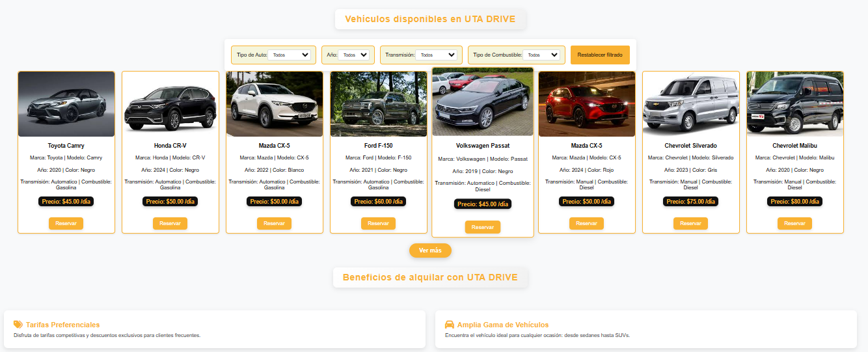Click Reservar on the Chevrolet Malibu card

pyautogui.click(x=794, y=223)
